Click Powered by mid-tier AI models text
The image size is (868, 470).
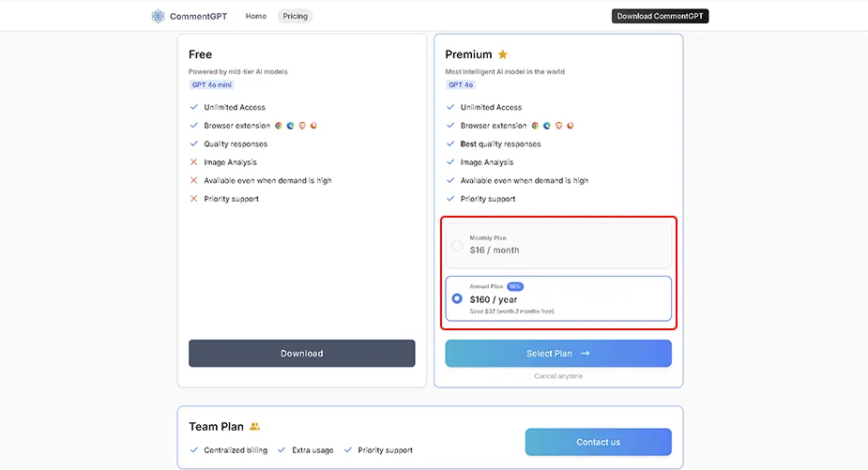(x=238, y=71)
